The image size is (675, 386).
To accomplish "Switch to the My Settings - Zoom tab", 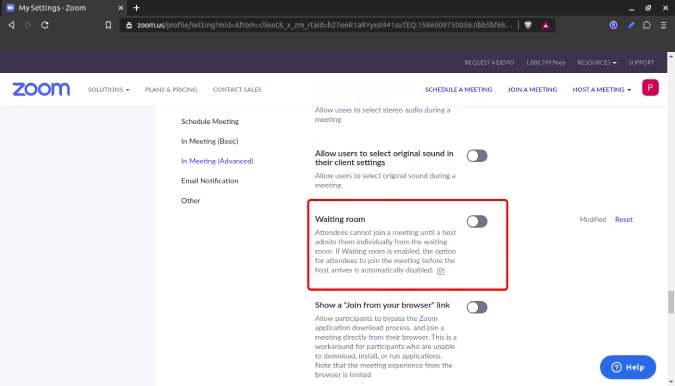I will point(65,8).
